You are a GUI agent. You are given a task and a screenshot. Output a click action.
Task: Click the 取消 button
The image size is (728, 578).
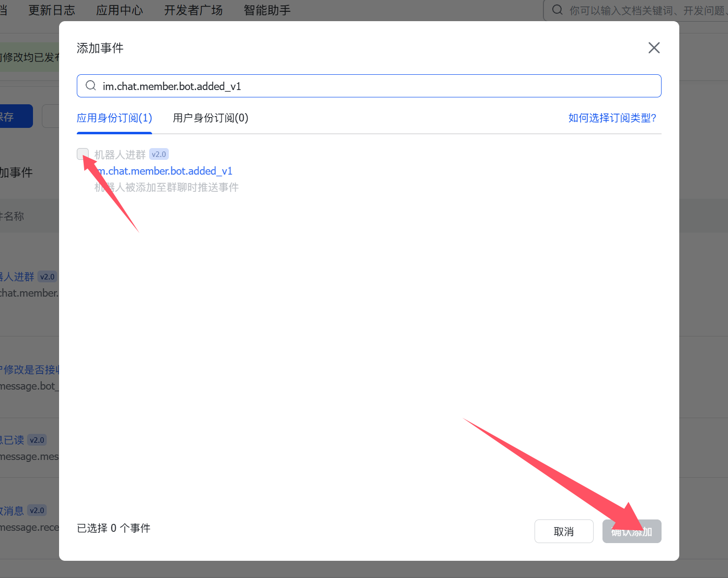[x=564, y=531]
